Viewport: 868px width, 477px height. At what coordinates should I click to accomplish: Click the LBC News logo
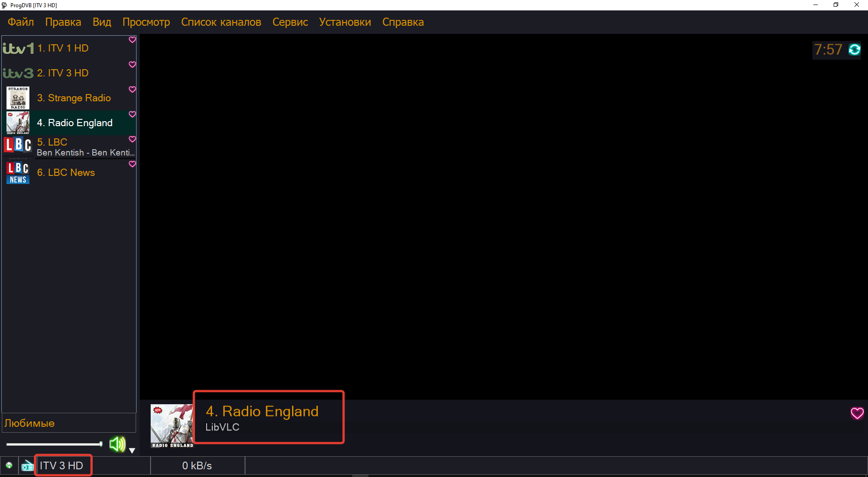(x=18, y=173)
